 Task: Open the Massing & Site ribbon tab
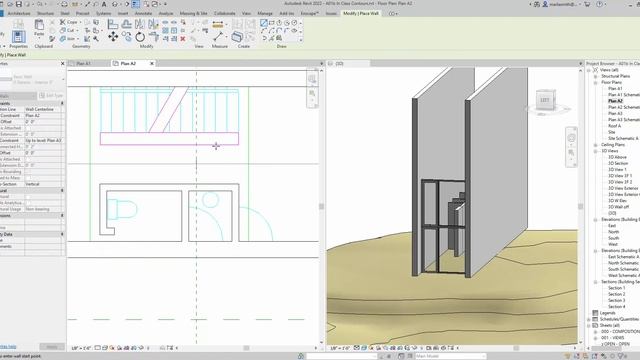pos(193,13)
